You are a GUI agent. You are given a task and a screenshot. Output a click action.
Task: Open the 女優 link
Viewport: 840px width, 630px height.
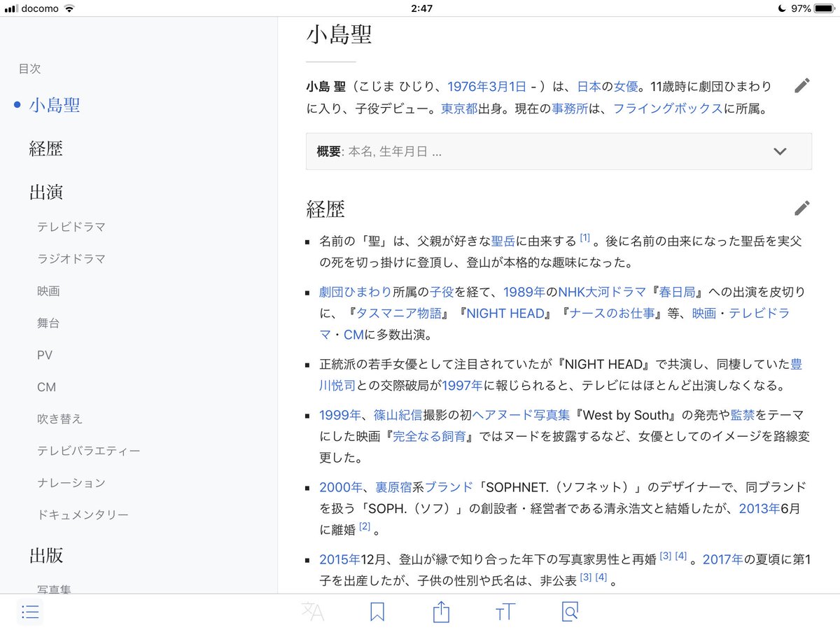pos(626,87)
